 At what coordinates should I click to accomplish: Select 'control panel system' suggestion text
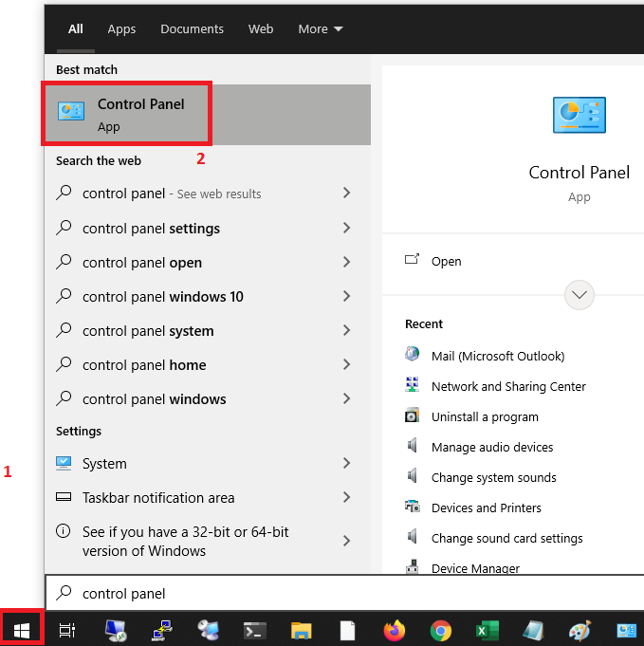click(x=148, y=331)
